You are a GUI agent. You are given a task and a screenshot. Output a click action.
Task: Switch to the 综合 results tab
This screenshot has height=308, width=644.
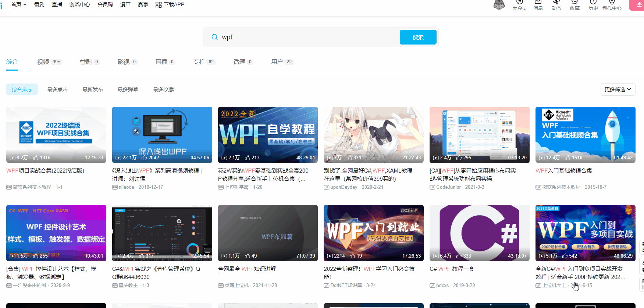click(12, 61)
